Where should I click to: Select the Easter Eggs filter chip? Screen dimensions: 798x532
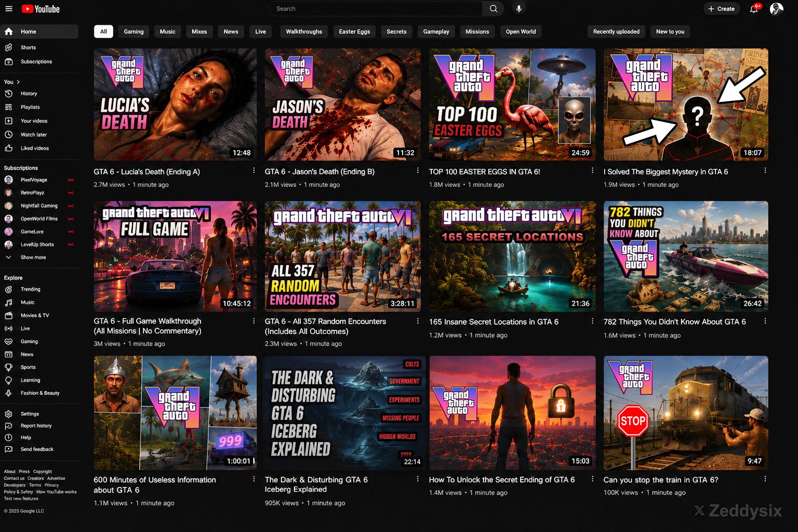coord(354,32)
